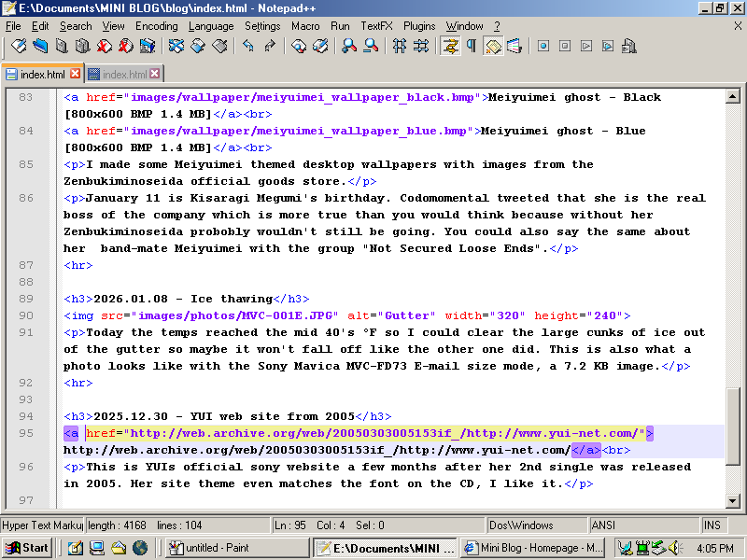Open untitled - Paint from the taskbar
This screenshot has height=560, width=747.
pyautogui.click(x=233, y=548)
